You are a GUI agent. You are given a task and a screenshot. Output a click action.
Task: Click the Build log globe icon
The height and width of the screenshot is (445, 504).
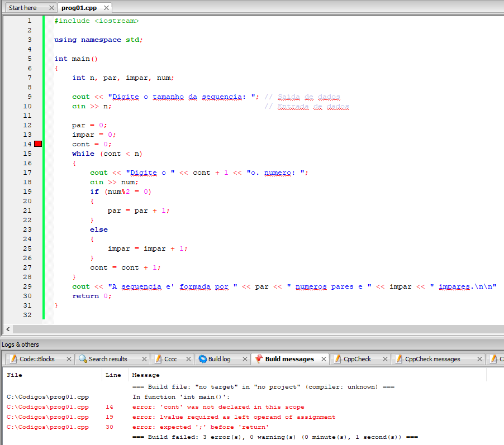[x=203, y=359]
